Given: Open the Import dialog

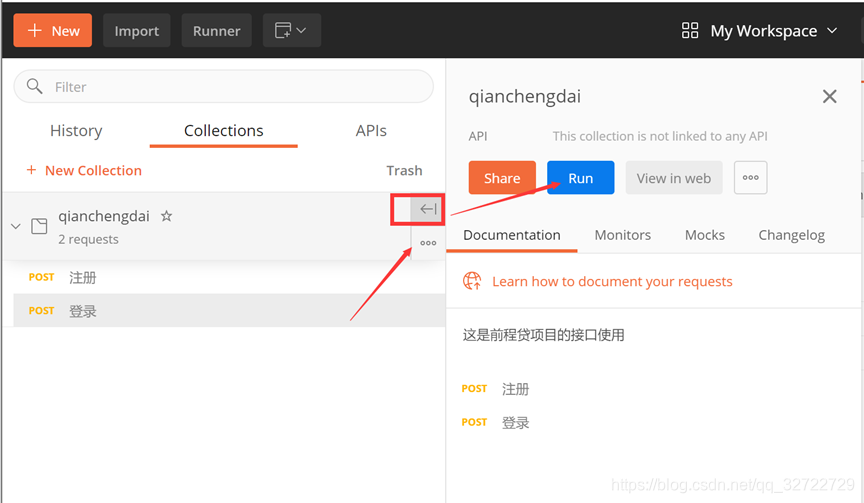Looking at the screenshot, I should [137, 30].
